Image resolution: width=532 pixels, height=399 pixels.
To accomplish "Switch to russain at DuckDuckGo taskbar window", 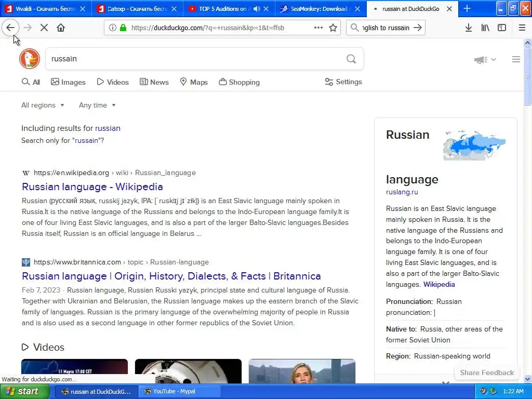I will point(96,391).
